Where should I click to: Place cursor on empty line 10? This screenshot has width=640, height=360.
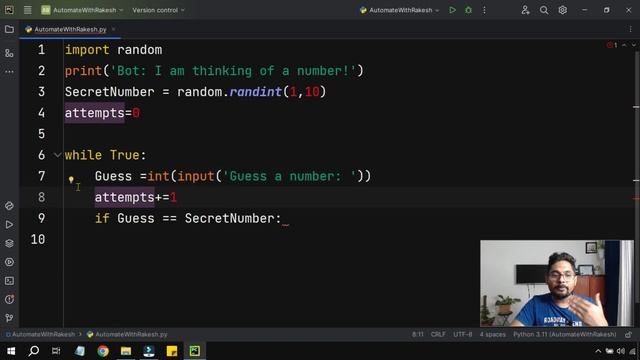pyautogui.click(x=269, y=239)
